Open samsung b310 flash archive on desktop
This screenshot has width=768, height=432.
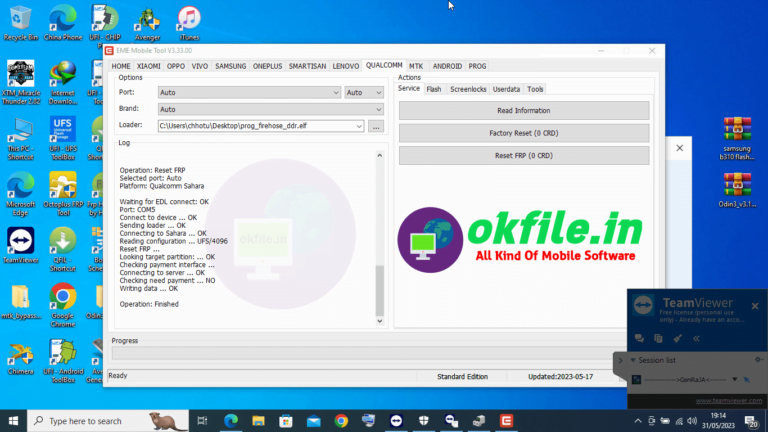737,139
